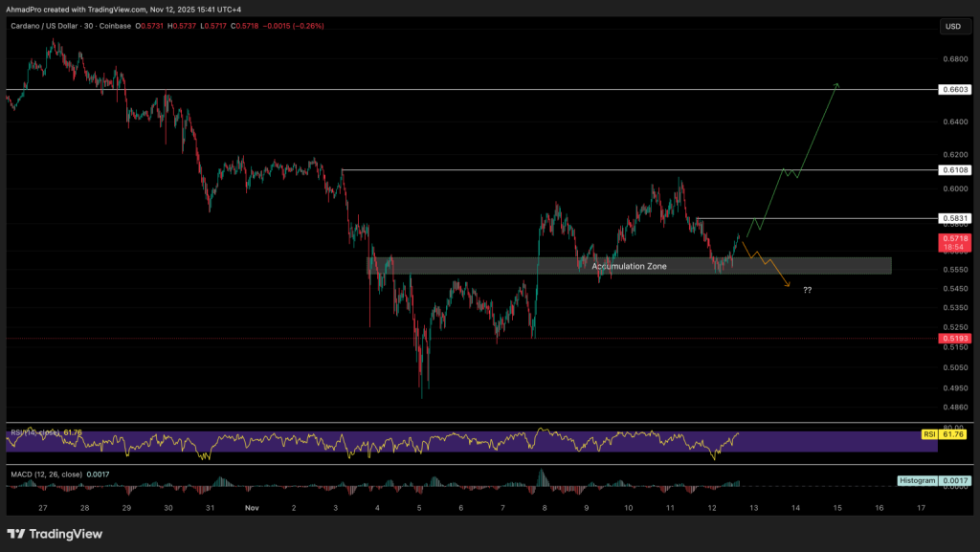This screenshot has width=980, height=552.
Task: Click the '??' annotation on the chart
Action: point(809,289)
